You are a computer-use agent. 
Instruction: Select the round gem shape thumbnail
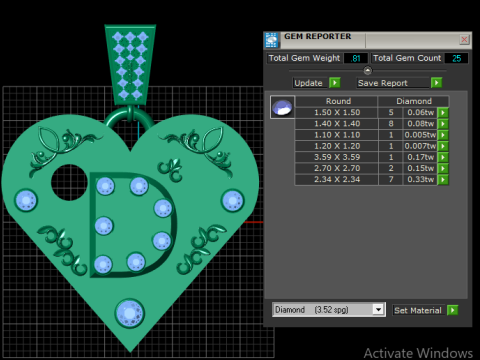pyautogui.click(x=282, y=107)
